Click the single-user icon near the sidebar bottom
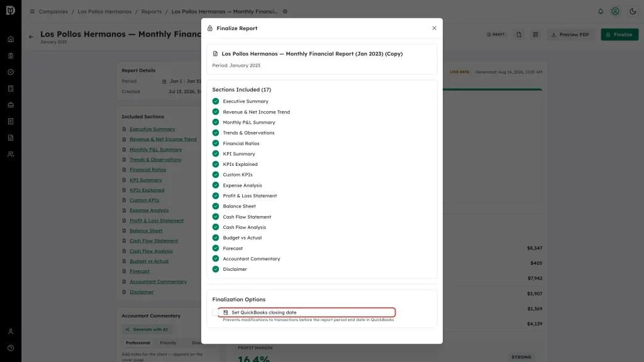Screen dimensions: 644x362 11,332
